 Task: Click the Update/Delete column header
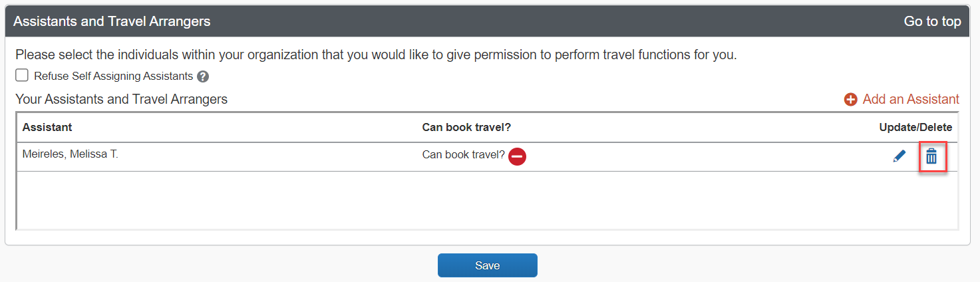tap(915, 127)
